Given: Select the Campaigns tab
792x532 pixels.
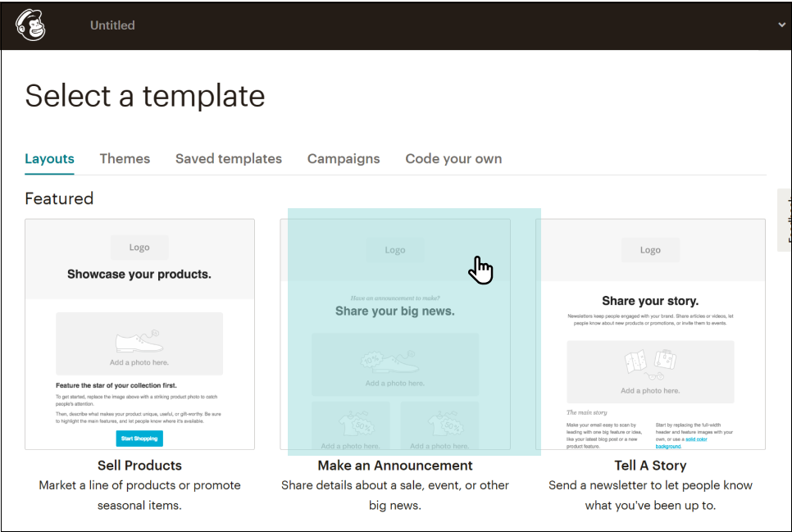Looking at the screenshot, I should point(344,159).
